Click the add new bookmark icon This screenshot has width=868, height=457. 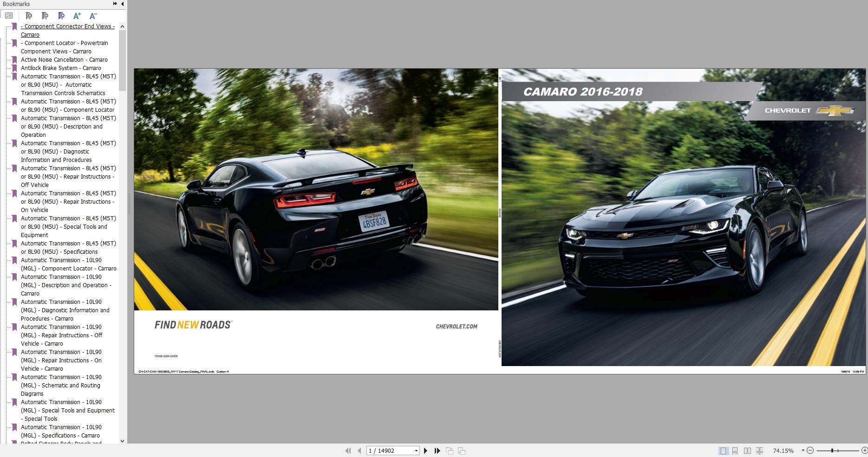coord(45,16)
